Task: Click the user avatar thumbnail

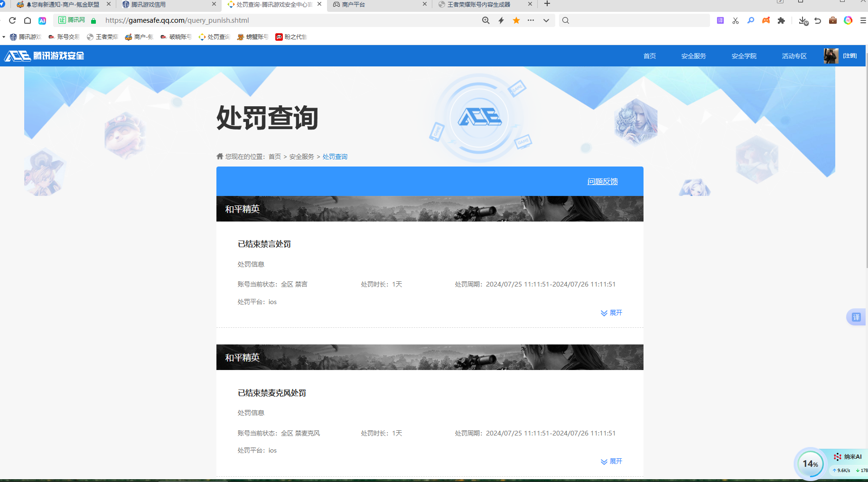Action: click(x=831, y=56)
